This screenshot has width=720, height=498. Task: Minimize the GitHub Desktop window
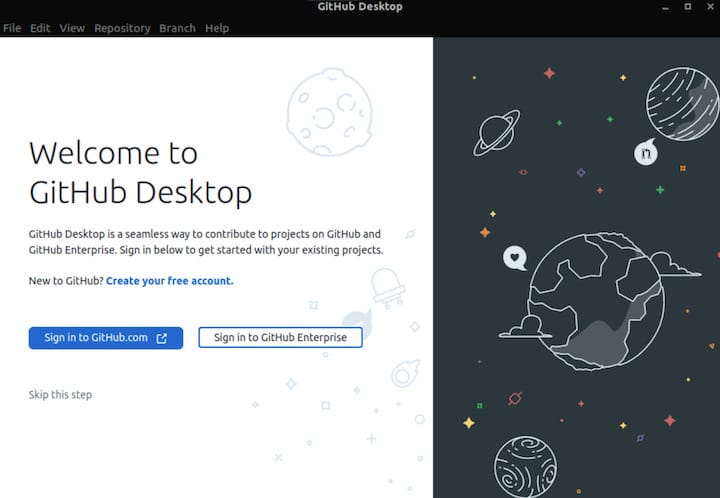[665, 7]
